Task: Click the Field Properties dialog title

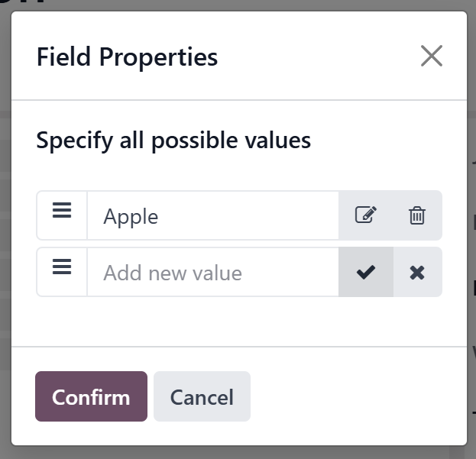Action: [127, 57]
